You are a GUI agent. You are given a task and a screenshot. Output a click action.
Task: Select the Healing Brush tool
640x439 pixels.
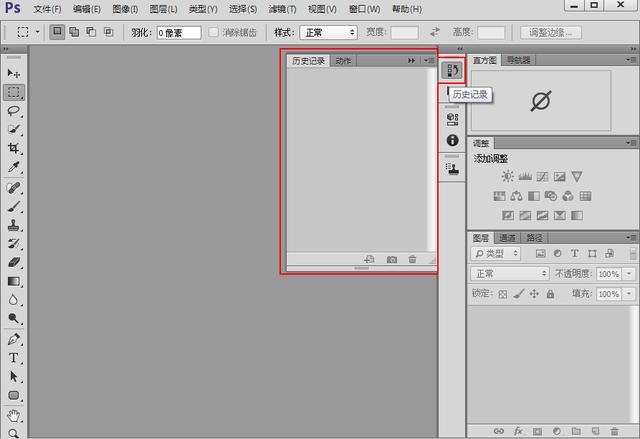13,188
